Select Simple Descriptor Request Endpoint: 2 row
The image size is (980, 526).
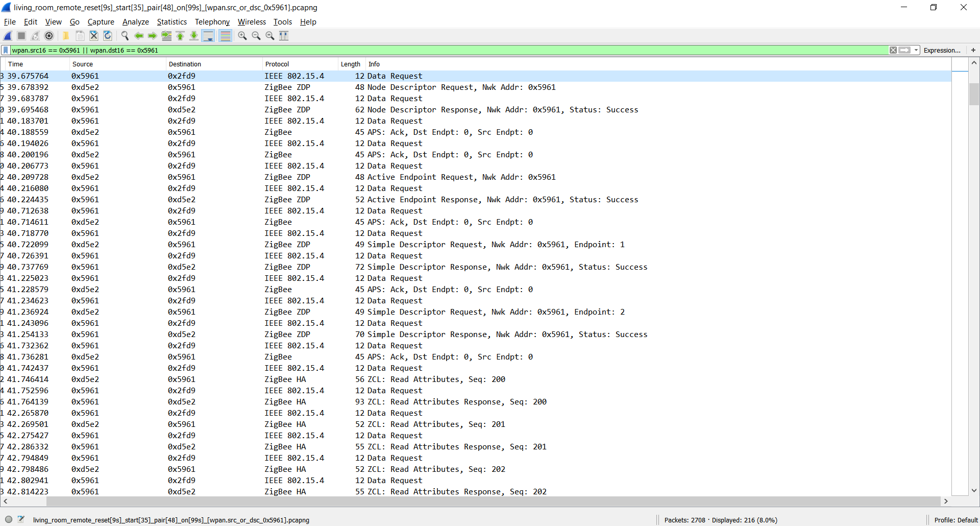click(x=476, y=312)
